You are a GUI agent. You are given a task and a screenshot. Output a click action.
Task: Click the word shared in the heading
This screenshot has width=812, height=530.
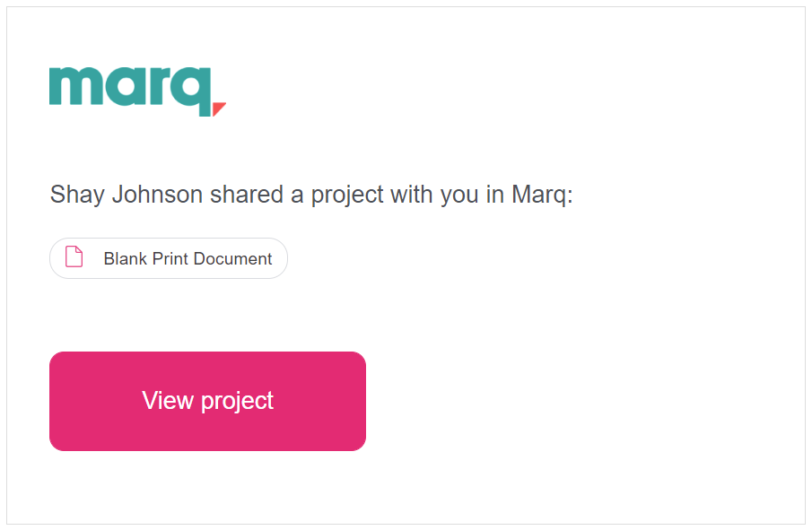(246, 195)
